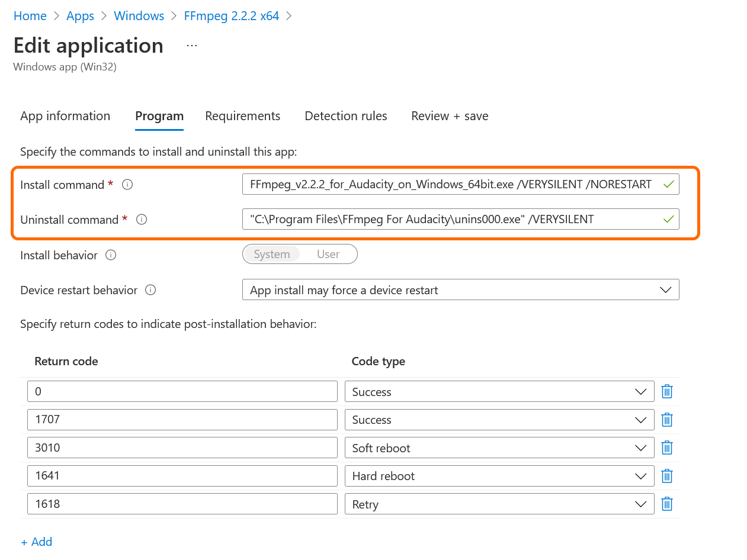Set install behavior to System

pyautogui.click(x=272, y=255)
